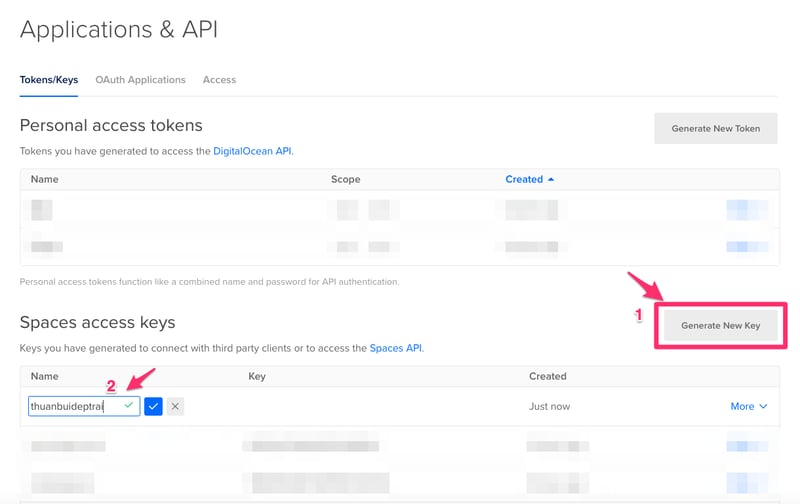Screen dimensions: 800x504
Task: Sort personal access tokens by Created column
Action: pyautogui.click(x=529, y=179)
